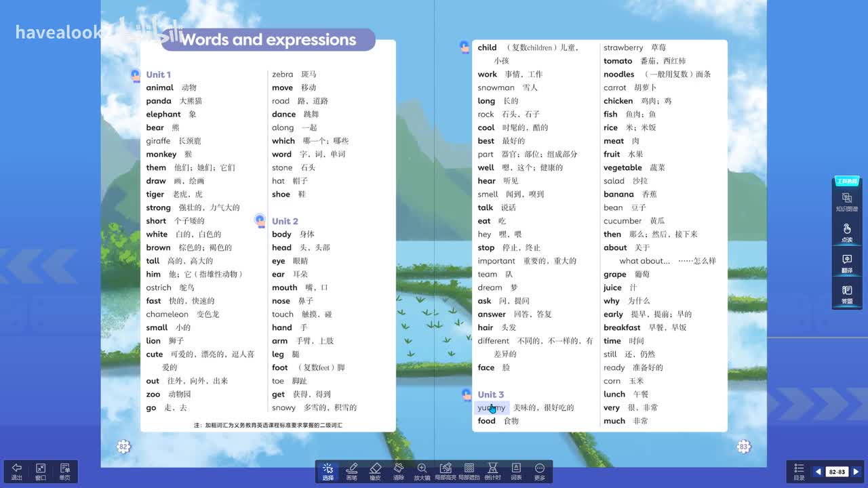Click the word different
This screenshot has width=868, height=488.
coord(493,341)
